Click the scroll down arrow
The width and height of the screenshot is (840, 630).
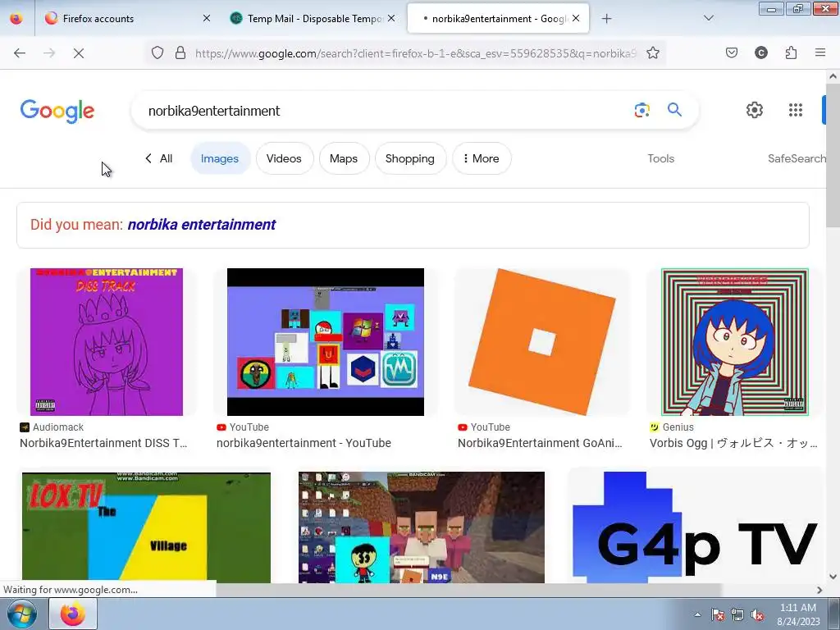pyautogui.click(x=833, y=577)
